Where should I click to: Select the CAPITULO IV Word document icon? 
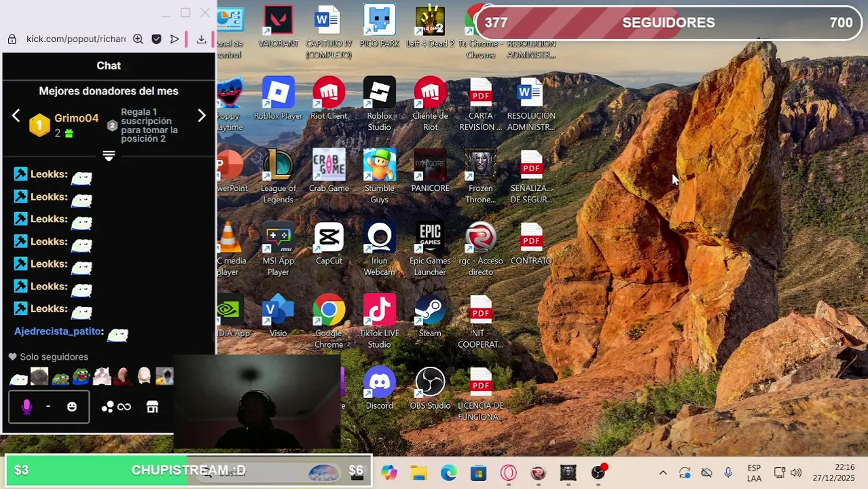pos(329,32)
